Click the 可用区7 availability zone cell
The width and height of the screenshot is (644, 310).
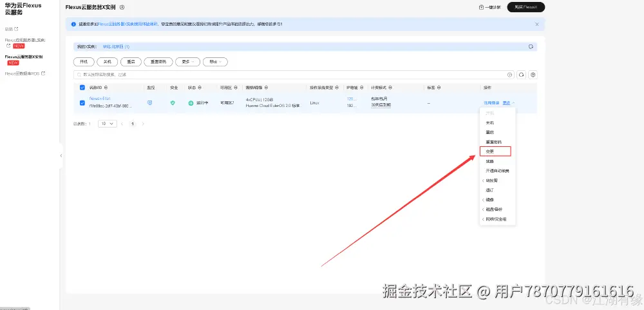click(x=227, y=102)
